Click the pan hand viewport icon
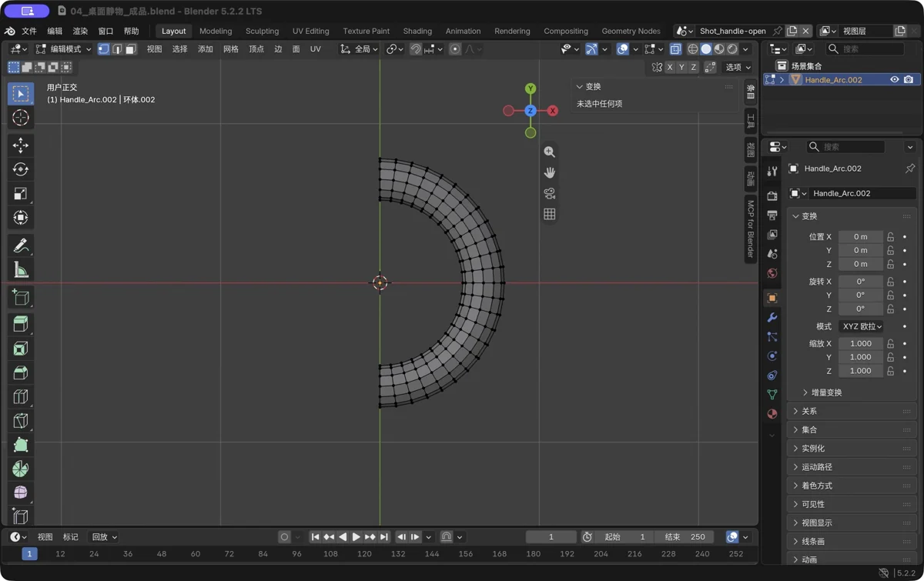 [549, 173]
